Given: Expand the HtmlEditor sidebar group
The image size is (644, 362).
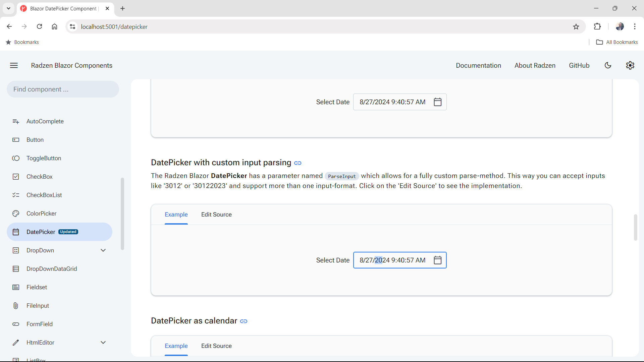Looking at the screenshot, I should (103, 343).
